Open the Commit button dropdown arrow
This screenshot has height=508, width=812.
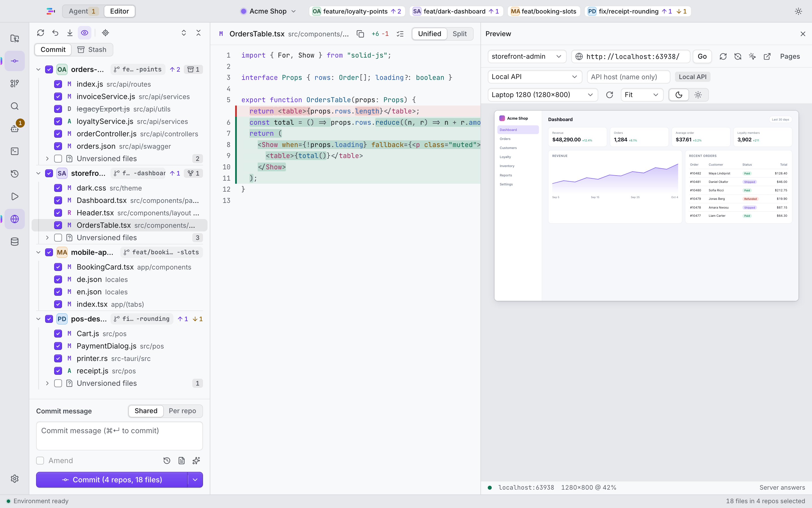(x=195, y=480)
